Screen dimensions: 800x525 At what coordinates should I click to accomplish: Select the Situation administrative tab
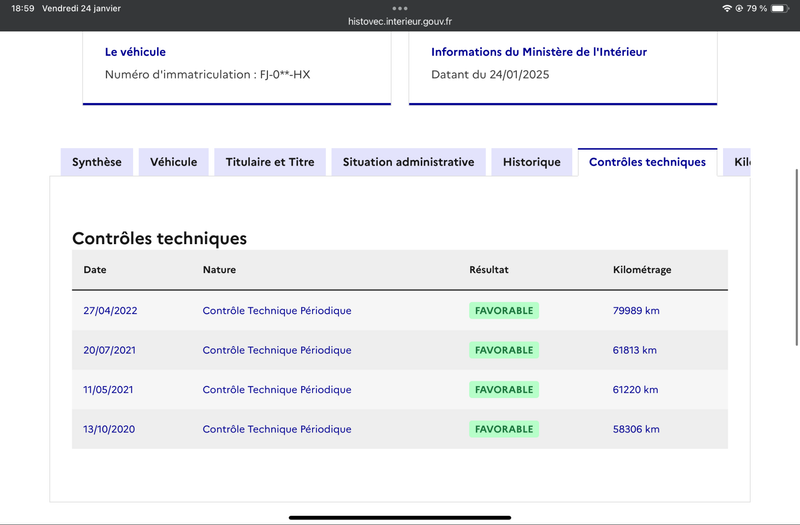click(x=408, y=162)
